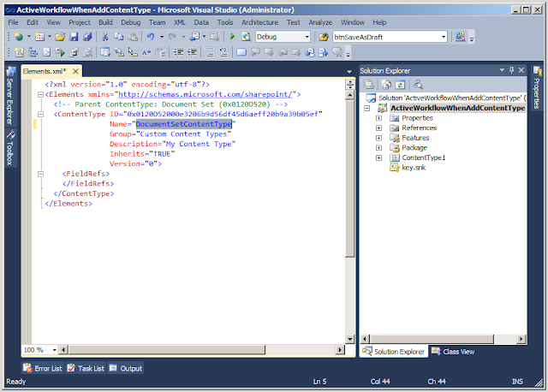Uncomment the selected lines icon
Viewport: 548px width, 392px height.
223,52
